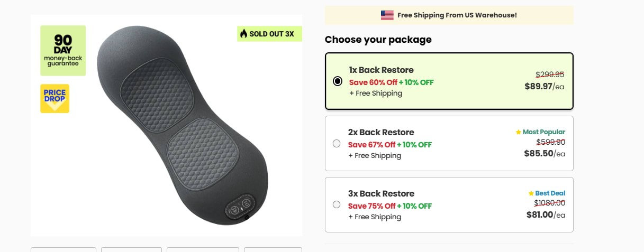644x252 pixels.
Task: Click the $89.97 price
Action: coord(538,86)
